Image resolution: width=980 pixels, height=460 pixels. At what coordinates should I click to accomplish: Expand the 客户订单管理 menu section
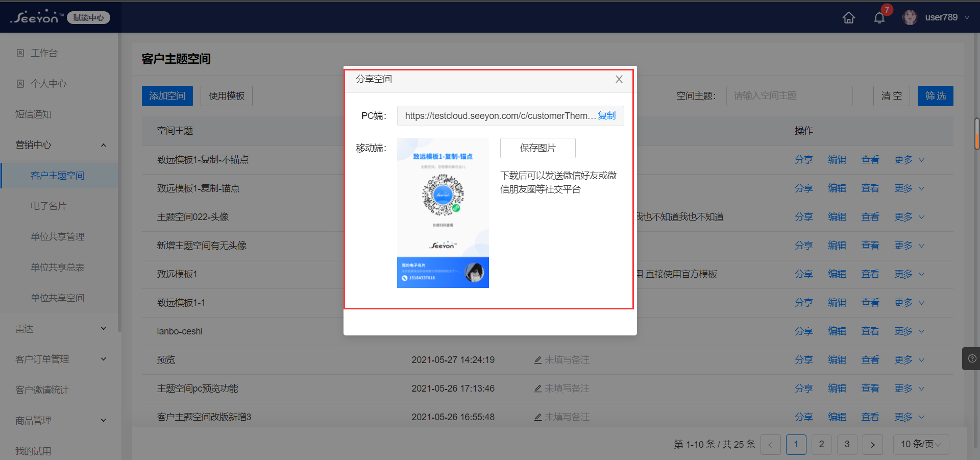(x=104, y=359)
